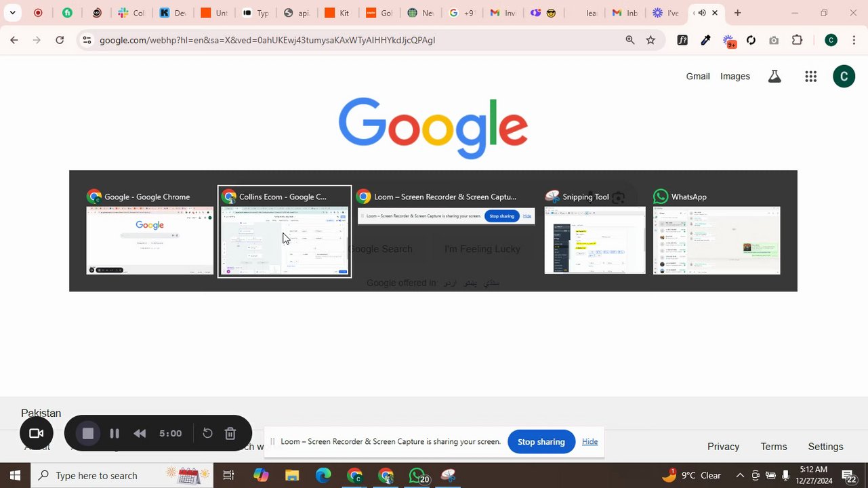Select the WhatsApp window thumbnail

pyautogui.click(x=716, y=232)
